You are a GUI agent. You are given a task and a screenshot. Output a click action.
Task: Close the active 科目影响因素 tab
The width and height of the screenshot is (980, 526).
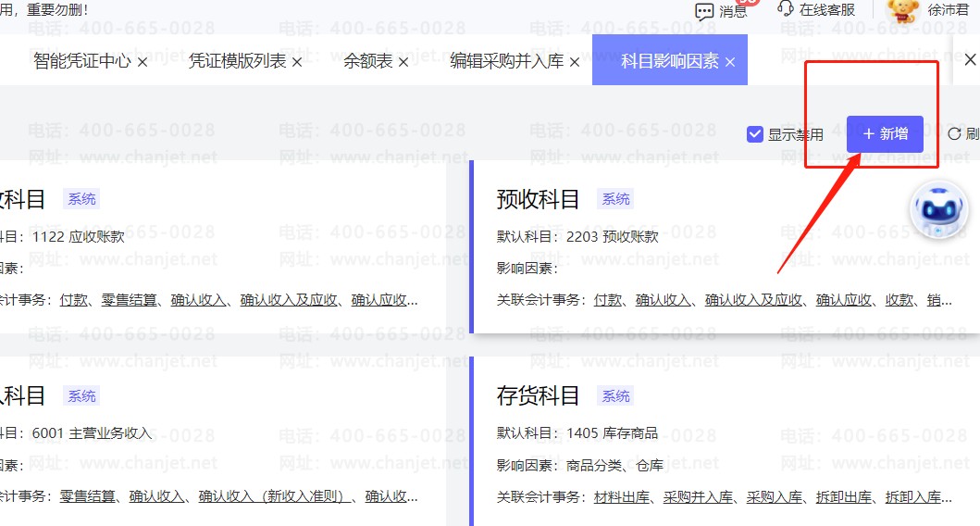coord(730,62)
